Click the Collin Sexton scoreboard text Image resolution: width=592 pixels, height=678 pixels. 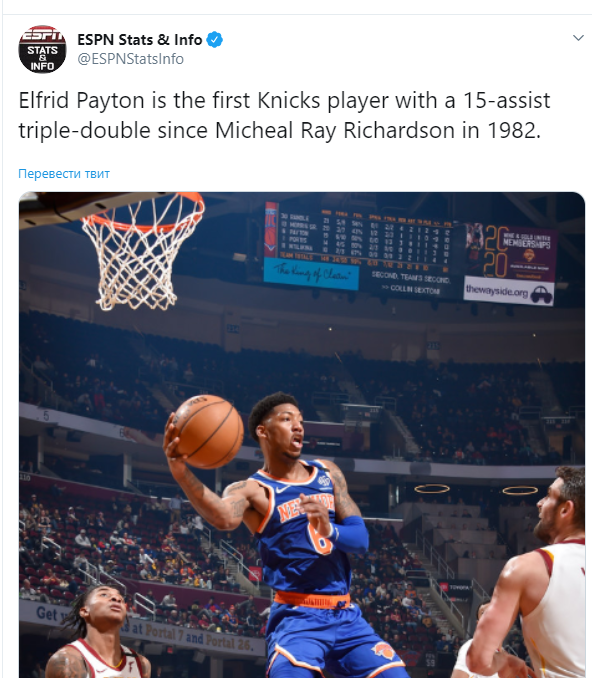[411, 289]
